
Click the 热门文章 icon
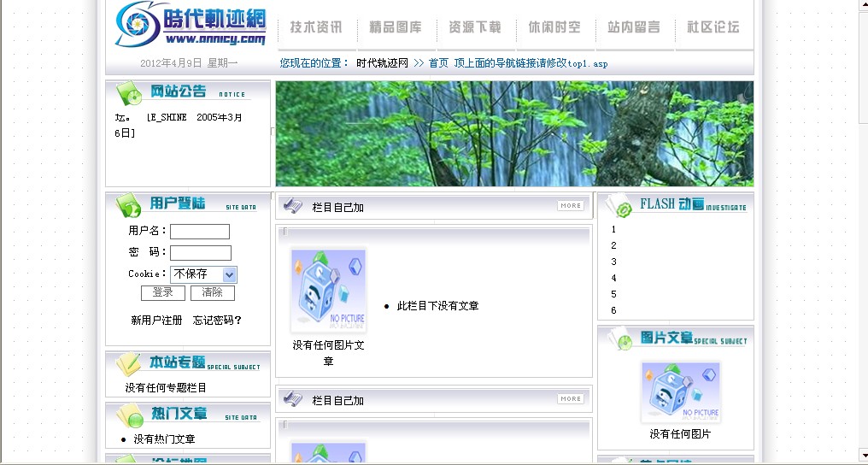tap(130, 415)
